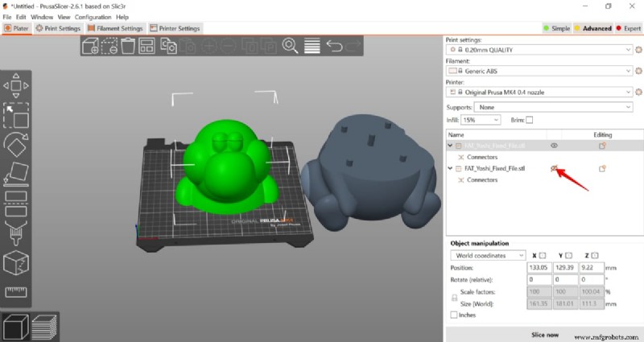Toggle the Inches checkbox

click(x=454, y=315)
